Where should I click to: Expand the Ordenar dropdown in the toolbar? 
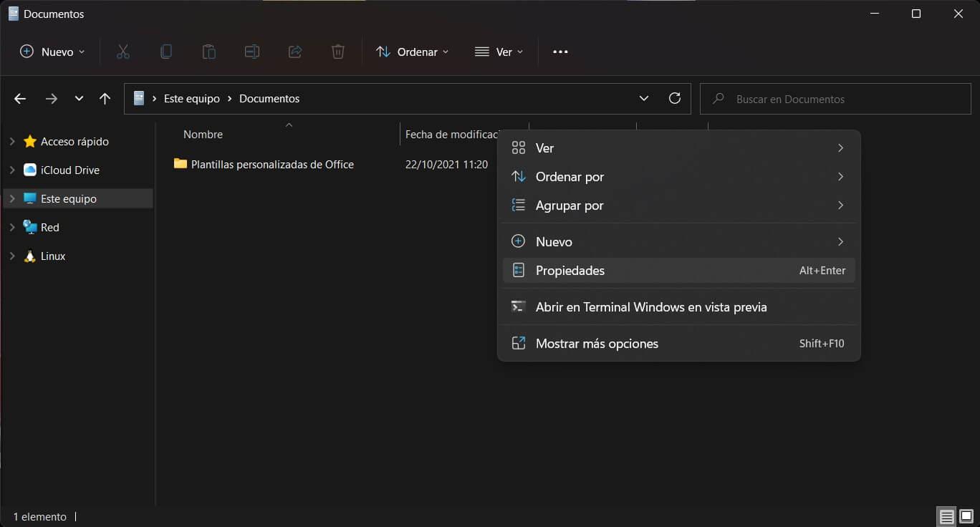click(413, 51)
